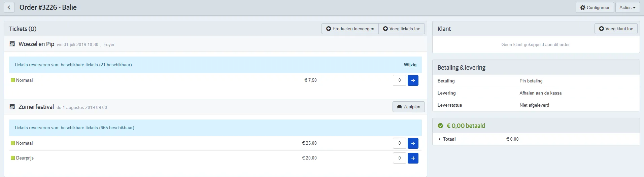The height and width of the screenshot is (177, 644).
Task: Click the Betaling label
Action: [x=446, y=81]
